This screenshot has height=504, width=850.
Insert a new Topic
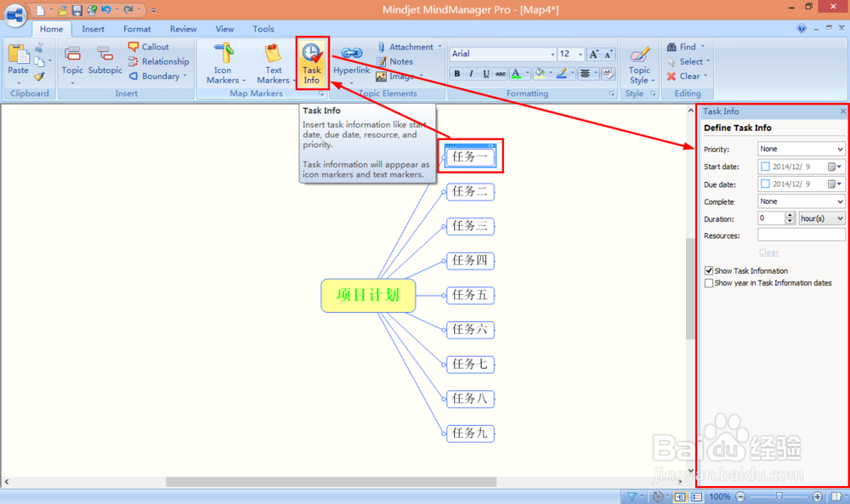coord(72,60)
